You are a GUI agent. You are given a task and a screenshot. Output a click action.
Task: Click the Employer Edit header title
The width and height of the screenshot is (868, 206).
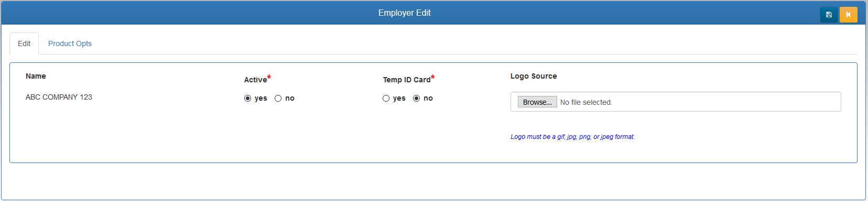tap(405, 13)
